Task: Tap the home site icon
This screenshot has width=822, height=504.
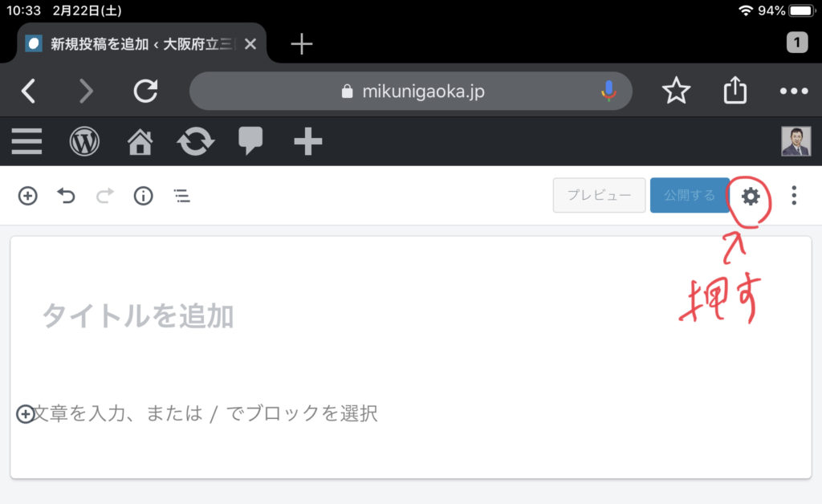Action: 140,142
